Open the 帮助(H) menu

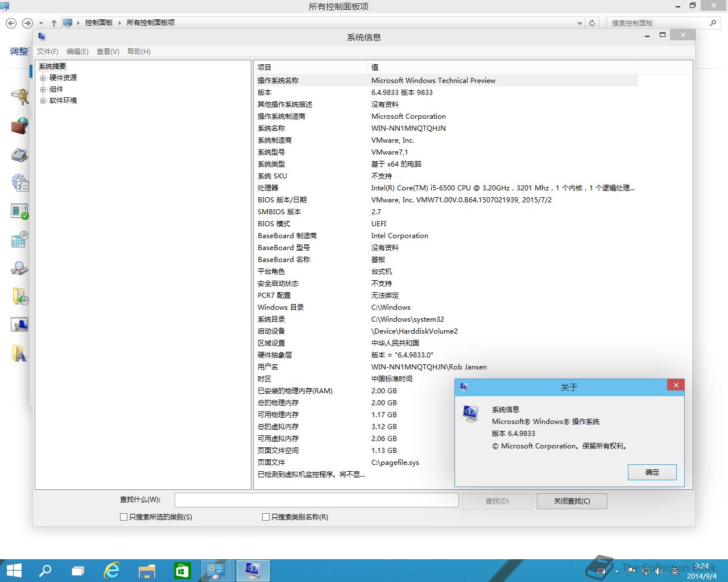[x=139, y=51]
